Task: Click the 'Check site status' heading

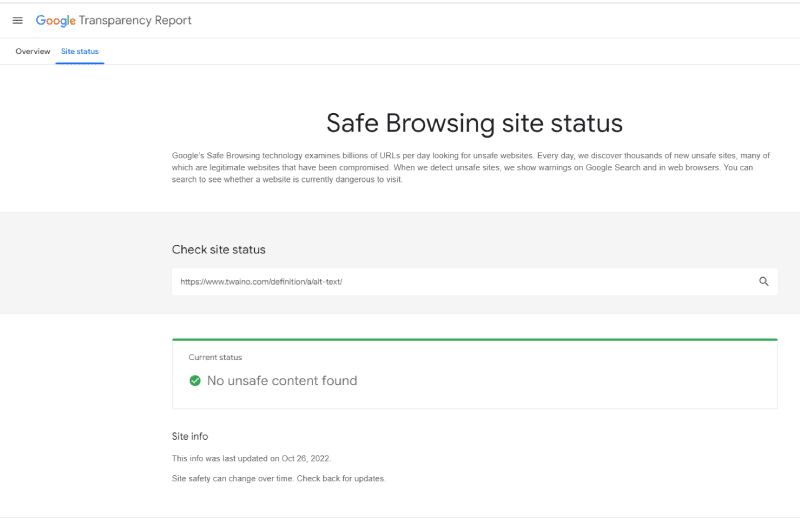Action: 218,249
